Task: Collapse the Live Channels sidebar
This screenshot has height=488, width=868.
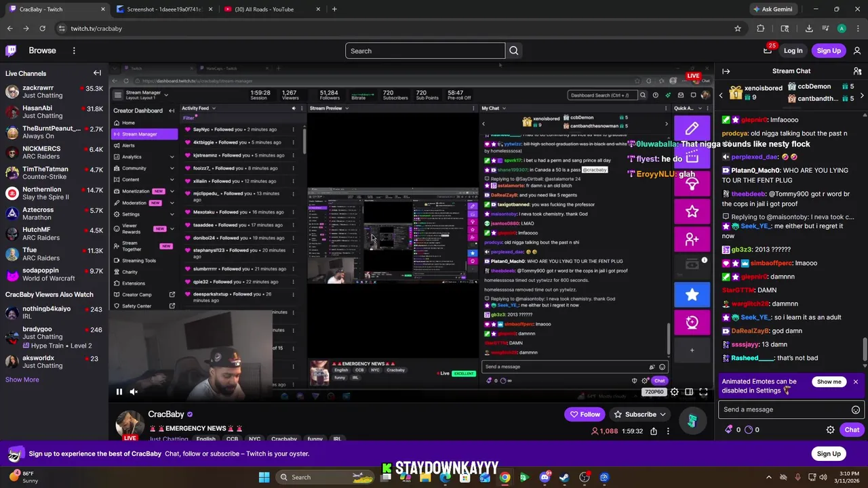Action: coord(97,73)
